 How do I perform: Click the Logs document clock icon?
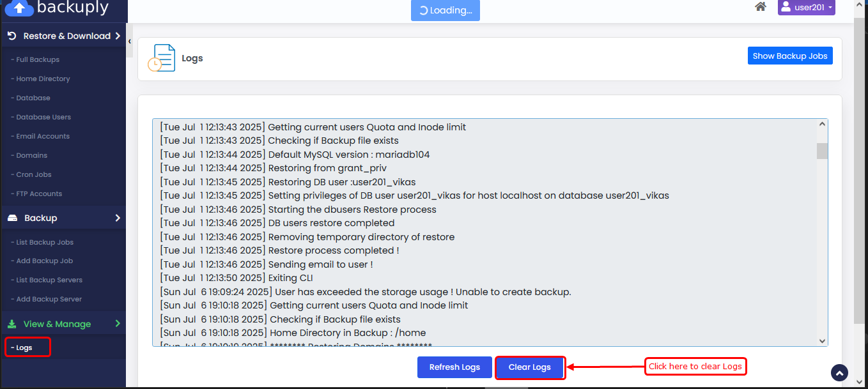tap(160, 58)
